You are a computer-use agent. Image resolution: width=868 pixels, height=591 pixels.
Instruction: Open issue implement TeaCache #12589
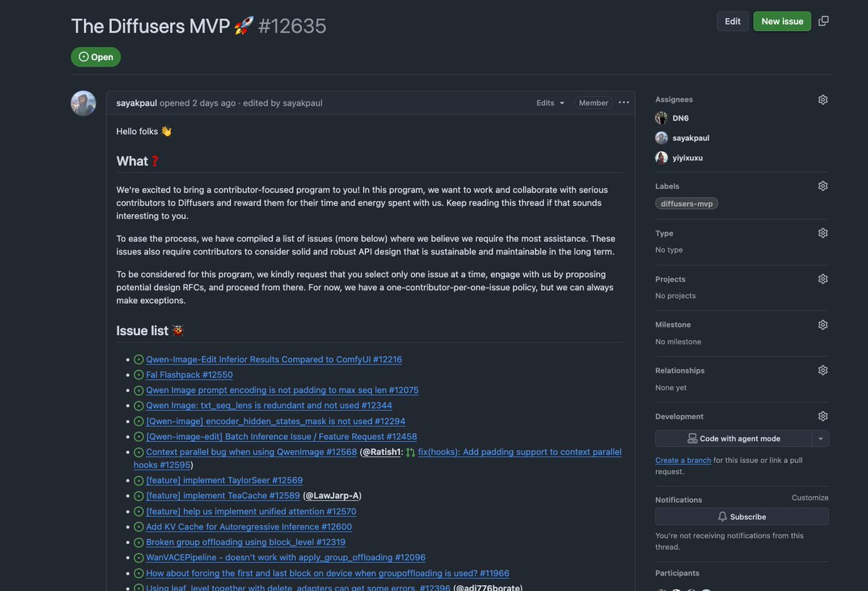pyautogui.click(x=223, y=496)
